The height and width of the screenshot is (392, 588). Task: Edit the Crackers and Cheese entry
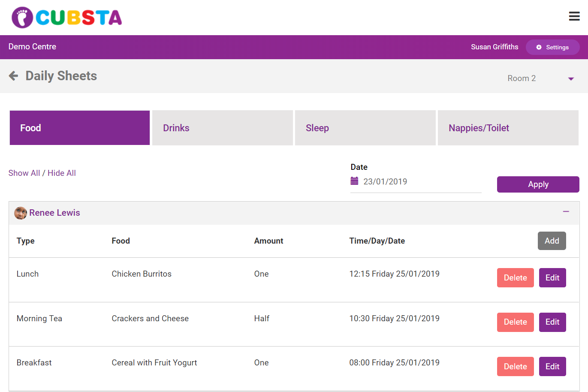point(552,322)
